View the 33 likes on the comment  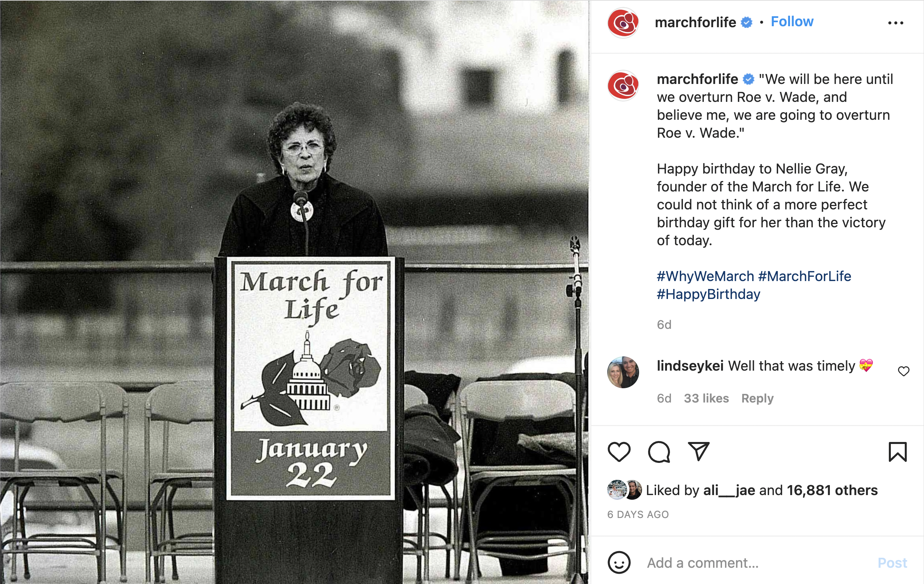[706, 398]
